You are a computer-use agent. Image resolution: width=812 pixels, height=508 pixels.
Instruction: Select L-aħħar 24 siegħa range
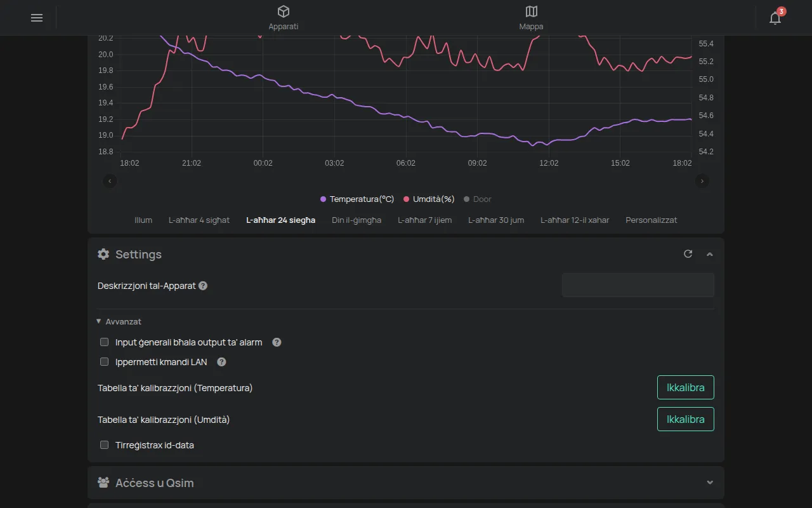[x=281, y=220]
